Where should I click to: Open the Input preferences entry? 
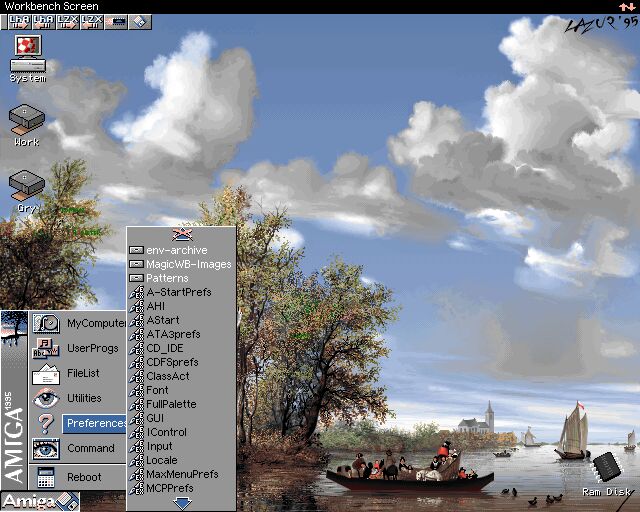click(181, 446)
